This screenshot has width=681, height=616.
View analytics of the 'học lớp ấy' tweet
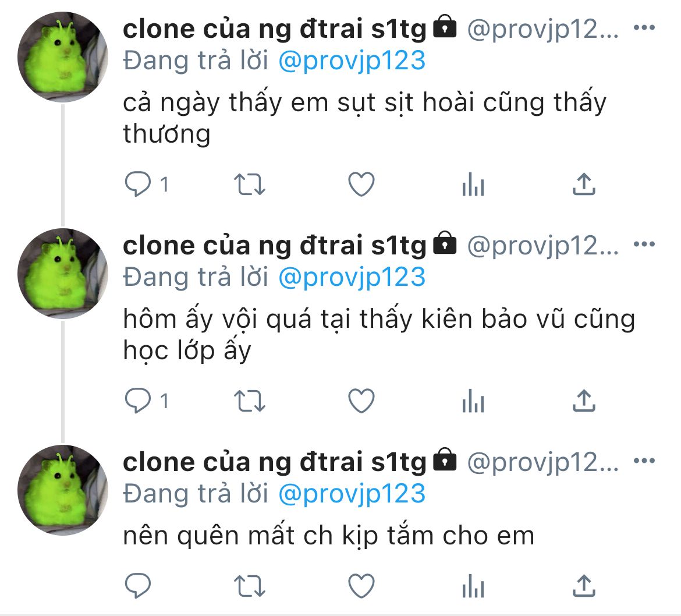point(473,401)
